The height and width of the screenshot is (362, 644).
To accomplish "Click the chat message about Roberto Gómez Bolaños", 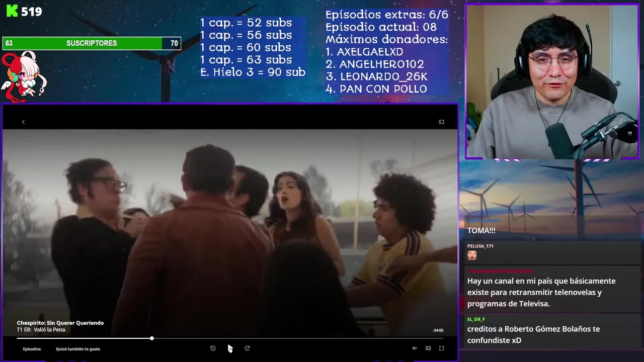I will 534,334.
